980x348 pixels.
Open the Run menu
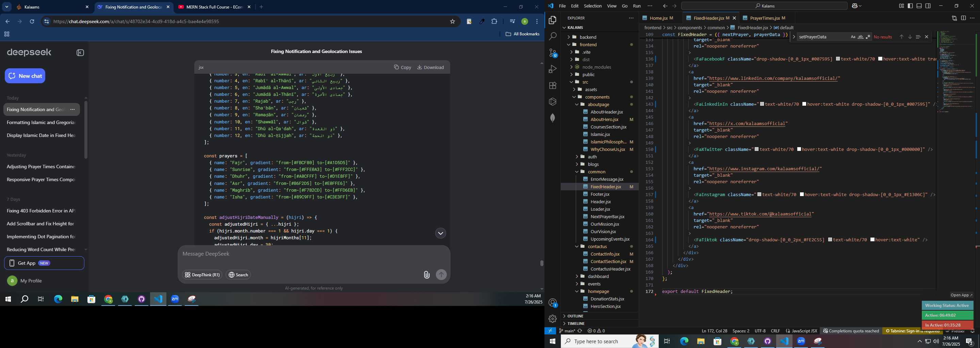(637, 6)
